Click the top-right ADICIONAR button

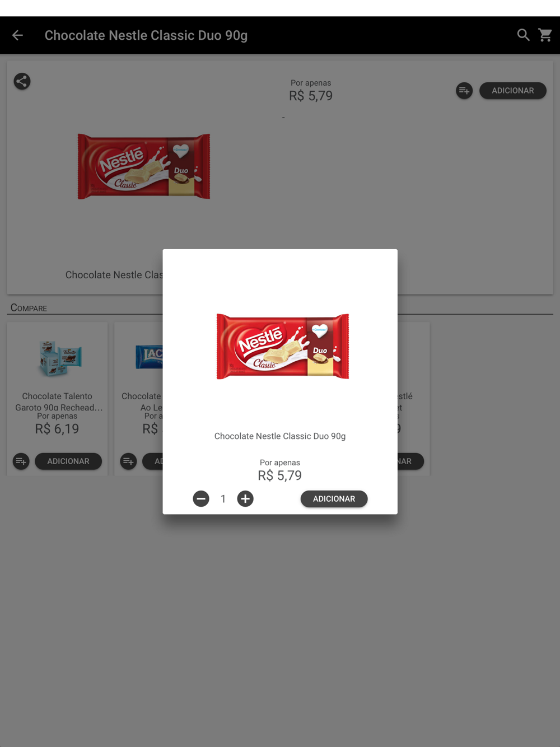click(x=512, y=91)
